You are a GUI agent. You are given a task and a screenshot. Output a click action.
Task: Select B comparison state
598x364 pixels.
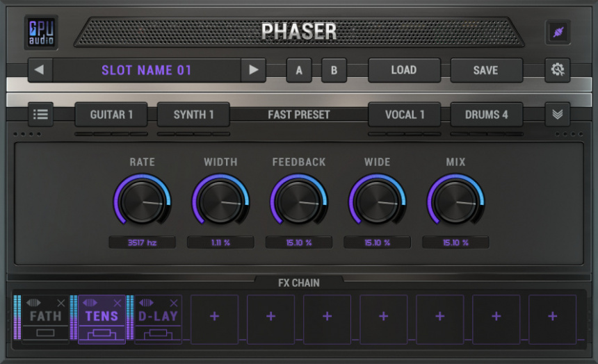[334, 70]
